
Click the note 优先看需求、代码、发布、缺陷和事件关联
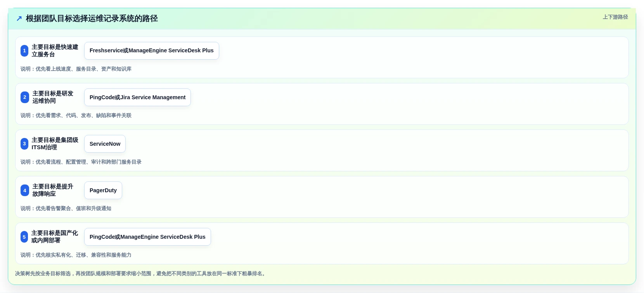pyautogui.click(x=76, y=115)
